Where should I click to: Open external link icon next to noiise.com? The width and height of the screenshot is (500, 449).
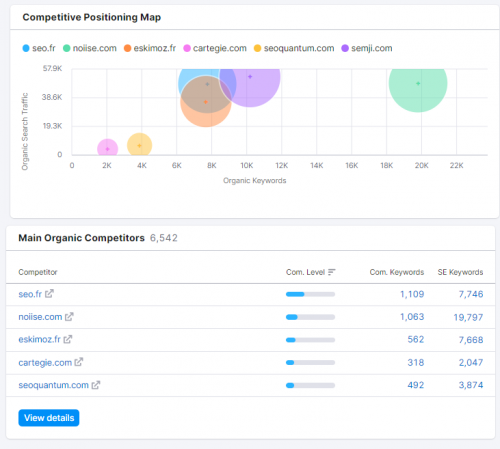(x=69, y=316)
